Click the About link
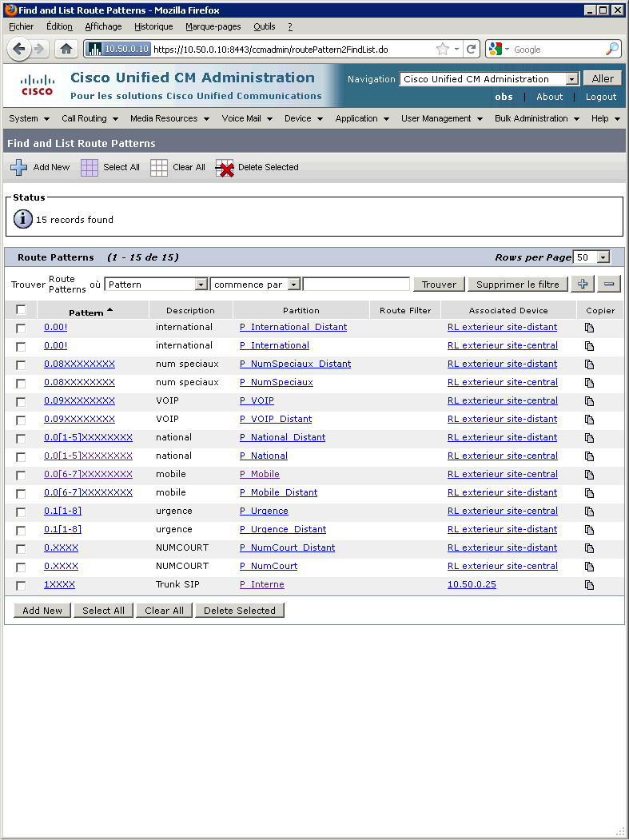This screenshot has width=629, height=840. 550,97
